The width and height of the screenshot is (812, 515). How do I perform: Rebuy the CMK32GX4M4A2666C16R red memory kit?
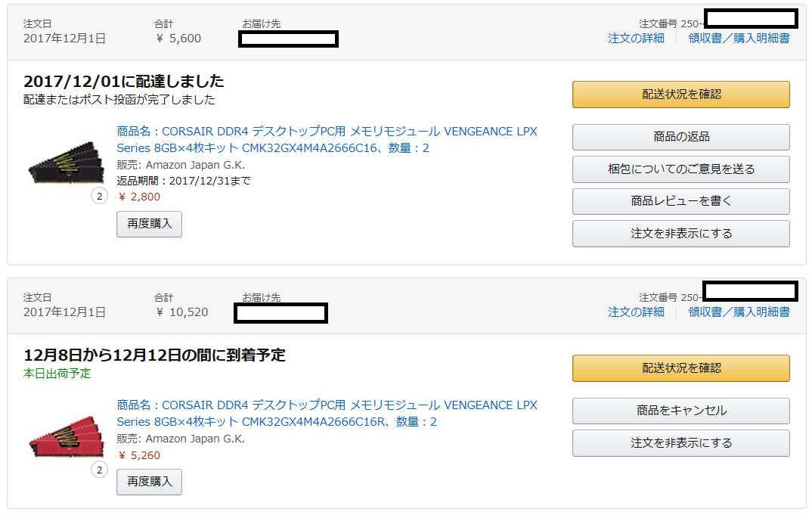(x=149, y=481)
